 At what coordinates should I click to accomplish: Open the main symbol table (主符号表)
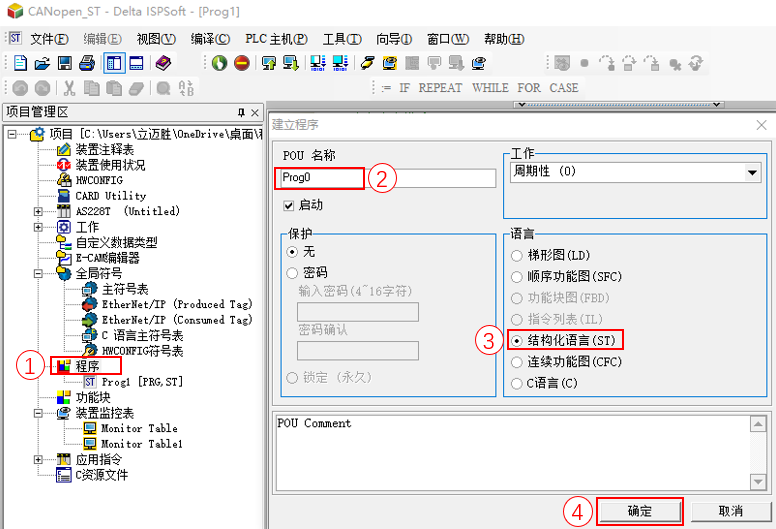click(x=125, y=289)
